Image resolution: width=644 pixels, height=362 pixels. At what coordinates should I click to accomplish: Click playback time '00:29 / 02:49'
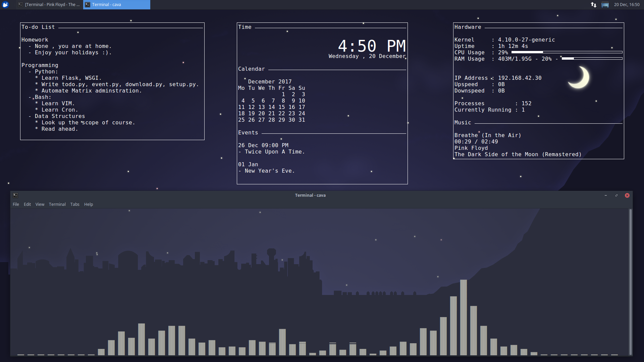coord(476,142)
